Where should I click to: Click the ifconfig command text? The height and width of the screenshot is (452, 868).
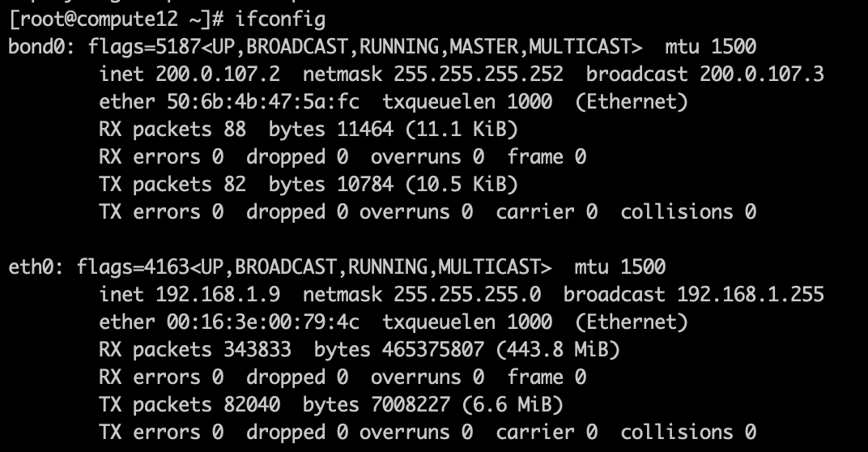click(280, 19)
